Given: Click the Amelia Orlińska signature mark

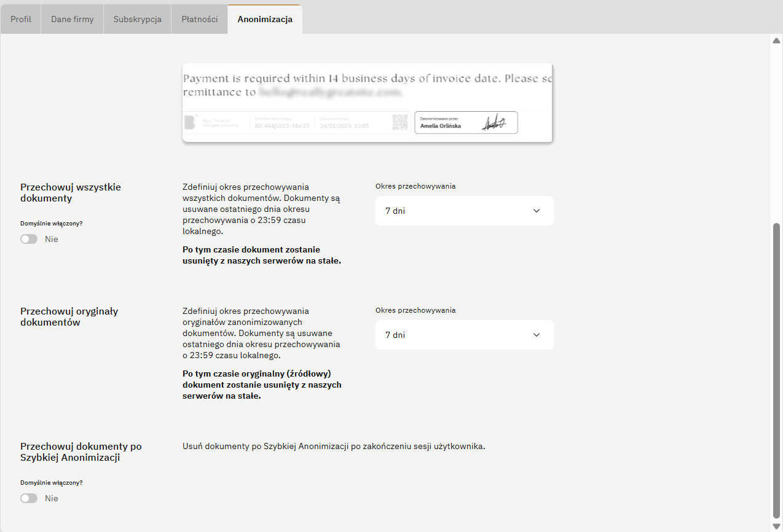Looking at the screenshot, I should pyautogui.click(x=494, y=123).
